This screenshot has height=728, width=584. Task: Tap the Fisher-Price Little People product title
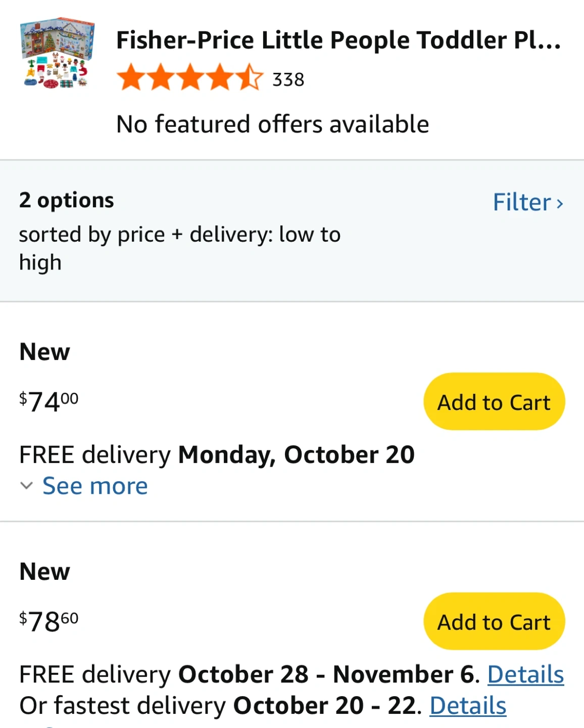(x=338, y=40)
